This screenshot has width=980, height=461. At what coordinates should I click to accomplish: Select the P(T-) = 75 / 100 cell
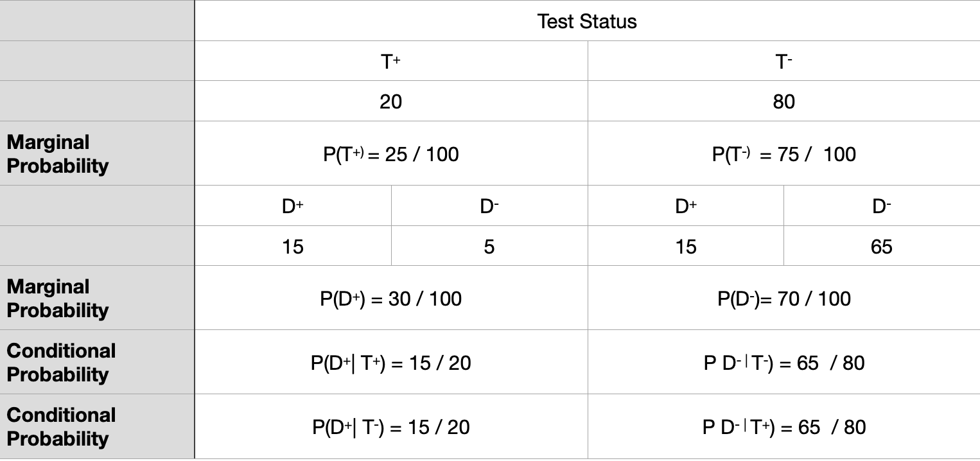click(x=783, y=154)
